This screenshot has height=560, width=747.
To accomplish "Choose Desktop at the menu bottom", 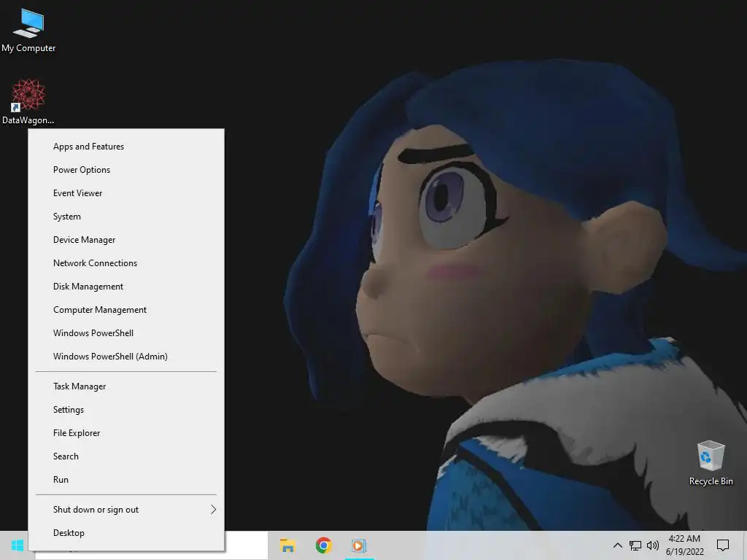I will point(126,533).
